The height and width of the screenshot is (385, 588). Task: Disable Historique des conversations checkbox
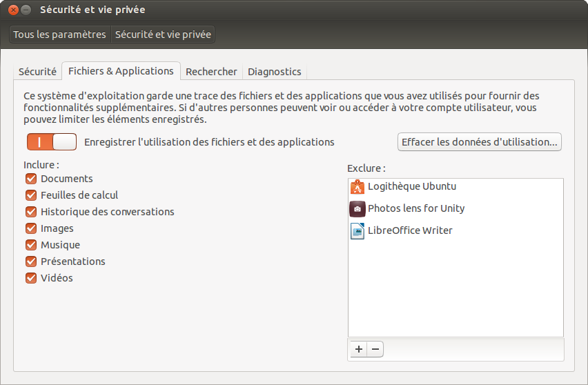click(x=31, y=212)
